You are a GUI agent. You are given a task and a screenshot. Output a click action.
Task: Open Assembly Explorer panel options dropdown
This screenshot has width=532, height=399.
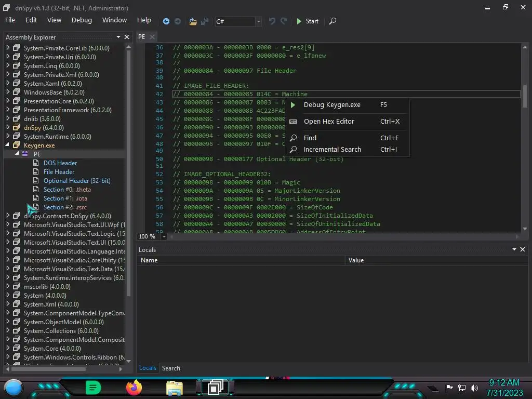(118, 37)
